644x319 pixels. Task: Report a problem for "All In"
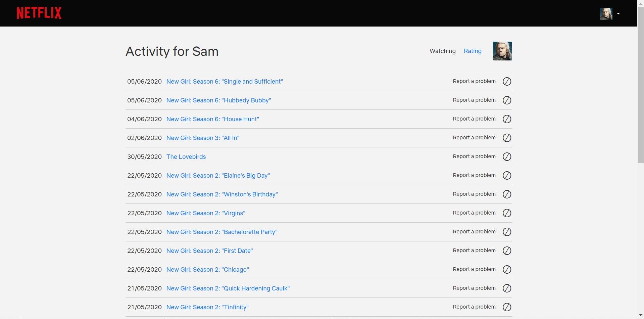(474, 138)
